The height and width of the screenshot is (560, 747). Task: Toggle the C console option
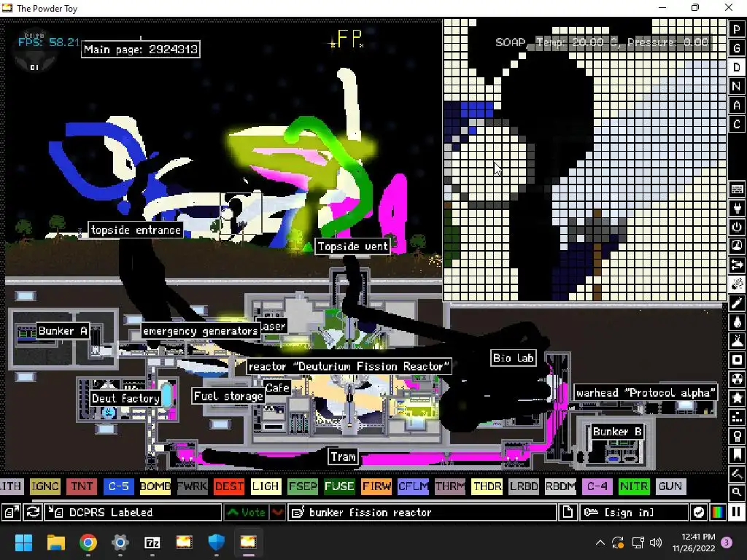(x=737, y=124)
